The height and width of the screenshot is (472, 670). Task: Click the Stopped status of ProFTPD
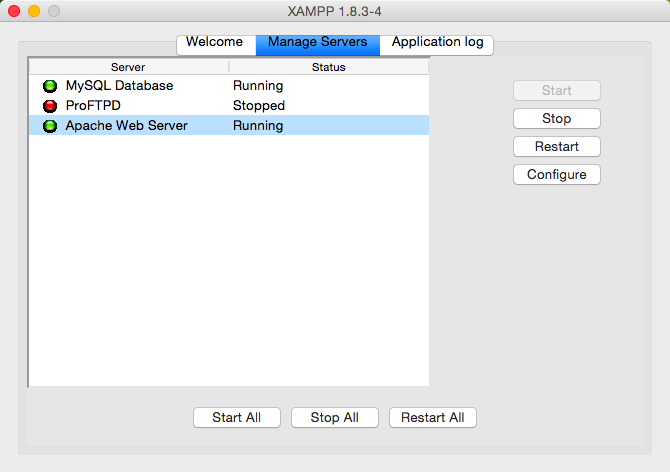[x=259, y=106]
